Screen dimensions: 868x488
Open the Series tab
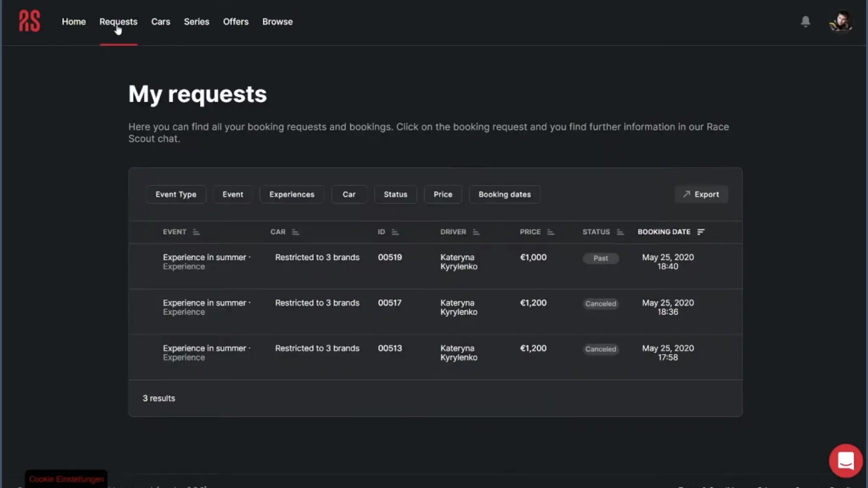coord(197,22)
